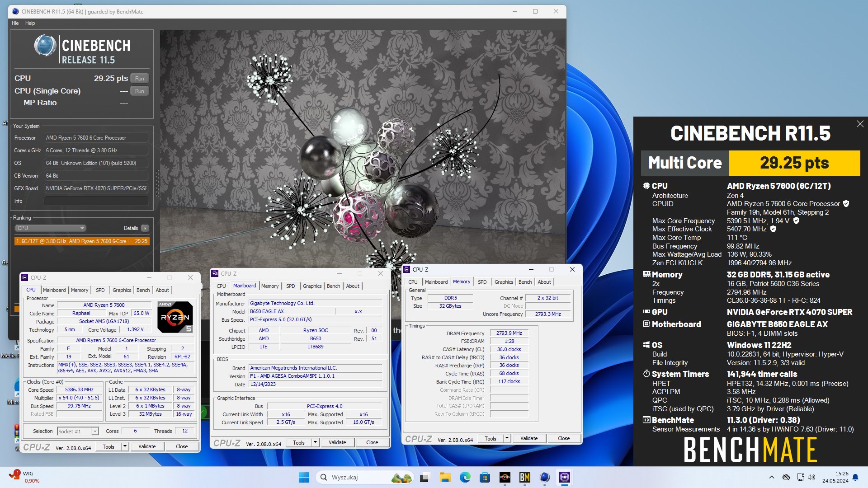
Task: Open Bench tab in left CPU-Z window
Action: (x=143, y=290)
